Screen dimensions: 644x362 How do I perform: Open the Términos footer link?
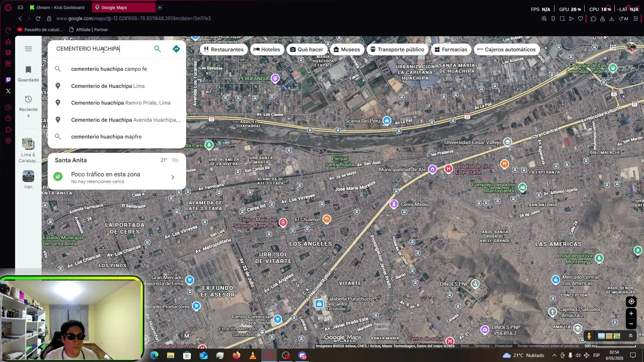click(x=481, y=346)
